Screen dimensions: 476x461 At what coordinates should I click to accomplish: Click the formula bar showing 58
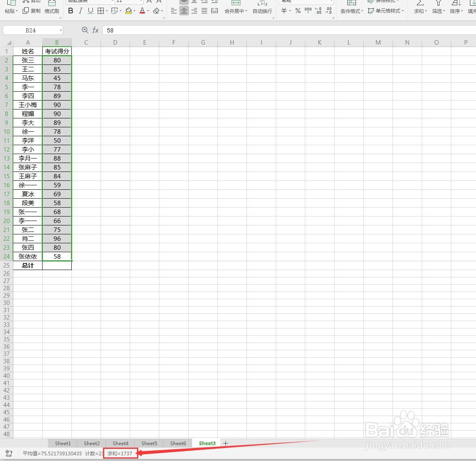(289, 30)
